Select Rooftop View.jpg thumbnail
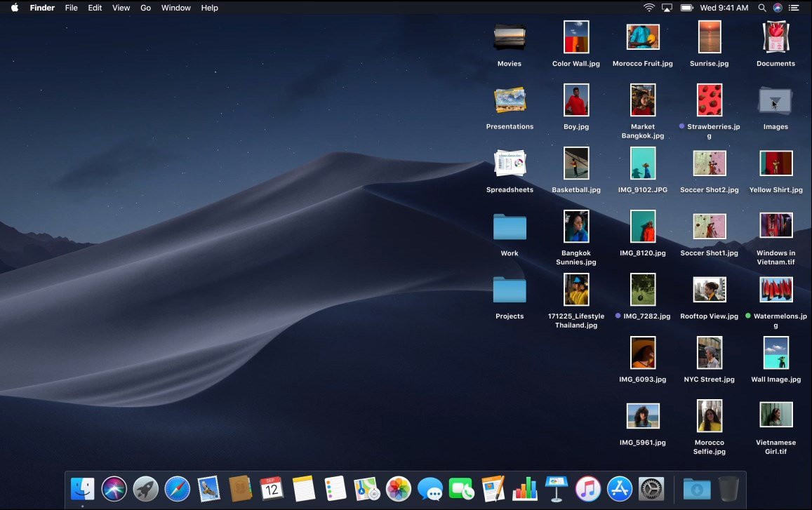Image resolution: width=812 pixels, height=510 pixels. tap(709, 290)
